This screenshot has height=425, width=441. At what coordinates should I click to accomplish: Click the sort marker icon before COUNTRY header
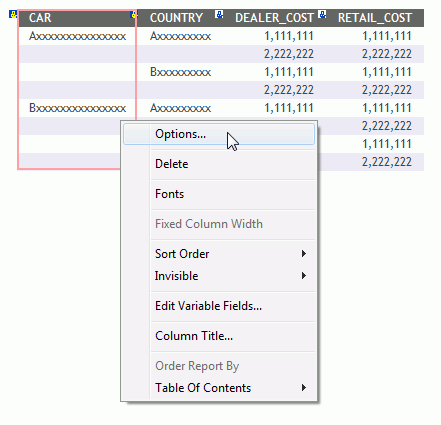tap(134, 14)
